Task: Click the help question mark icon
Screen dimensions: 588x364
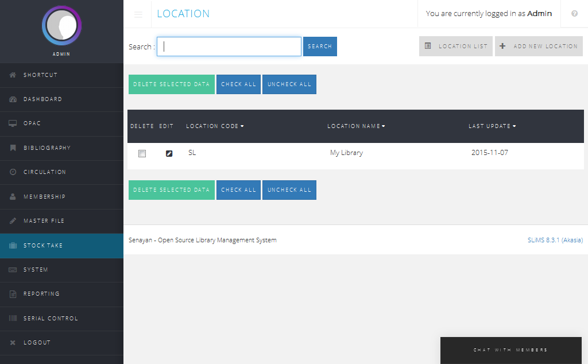Action: (x=574, y=14)
